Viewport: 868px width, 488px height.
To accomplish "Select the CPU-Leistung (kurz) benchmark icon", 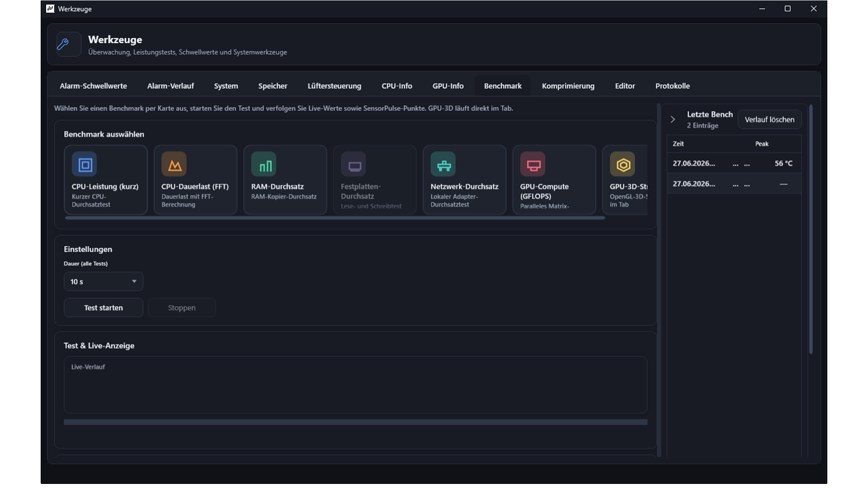I will pos(85,164).
